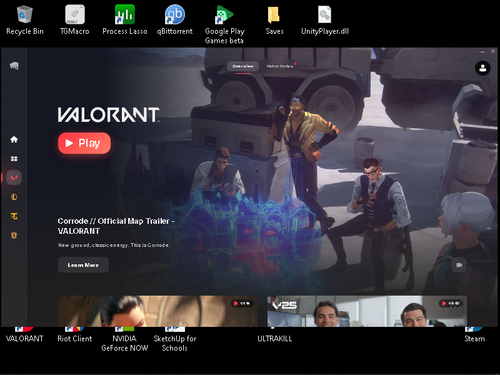Click the VALORANT logo on banner
The width and height of the screenshot is (500, 375).
[109, 115]
